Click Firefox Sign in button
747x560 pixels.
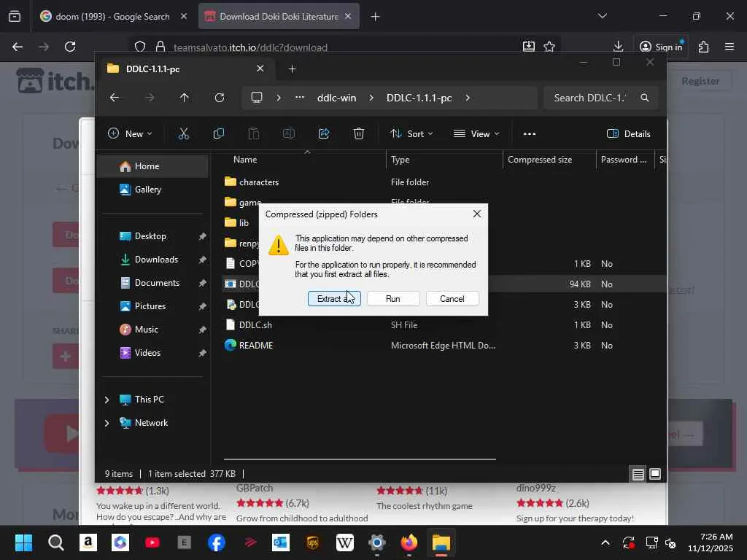pyautogui.click(x=661, y=47)
